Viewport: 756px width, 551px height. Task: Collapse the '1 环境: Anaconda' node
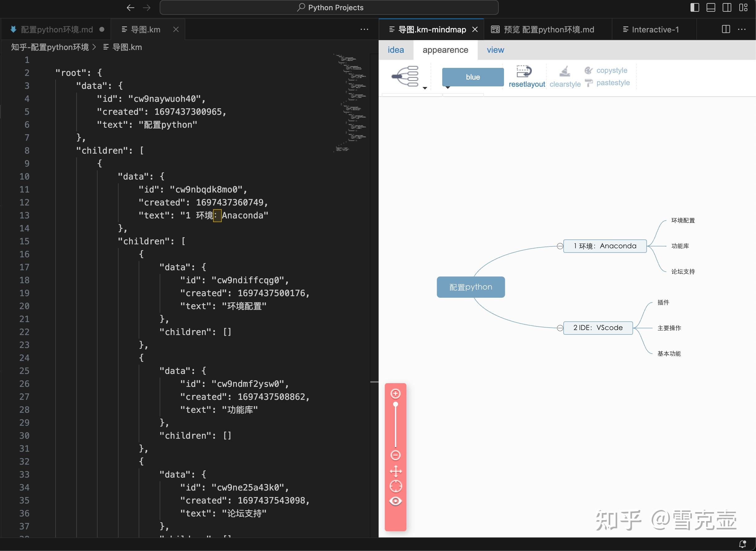point(560,246)
